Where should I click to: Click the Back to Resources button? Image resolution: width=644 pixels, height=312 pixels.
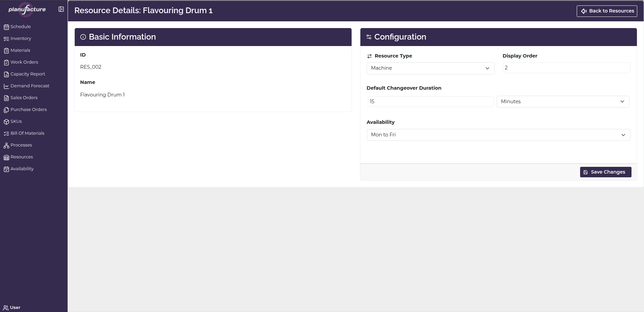coord(607,11)
